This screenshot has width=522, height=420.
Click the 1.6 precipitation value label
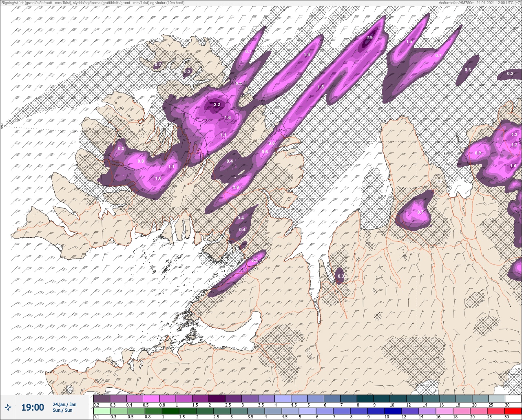pyautogui.click(x=228, y=117)
